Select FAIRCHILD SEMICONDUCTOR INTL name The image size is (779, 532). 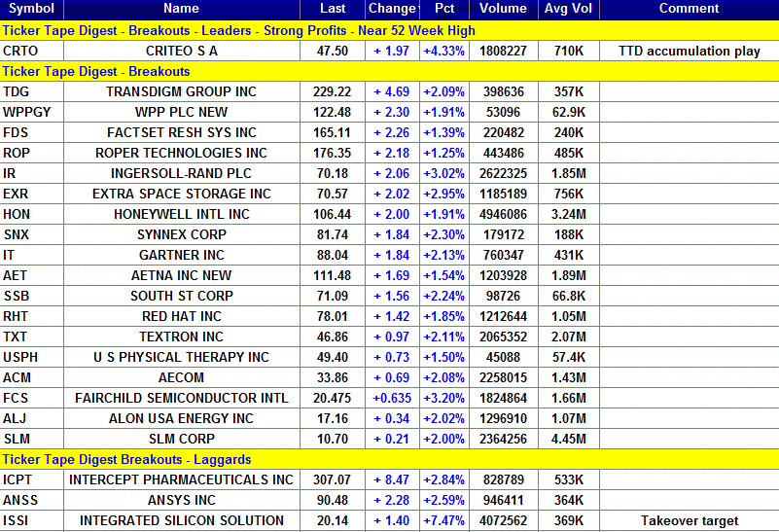181,398
